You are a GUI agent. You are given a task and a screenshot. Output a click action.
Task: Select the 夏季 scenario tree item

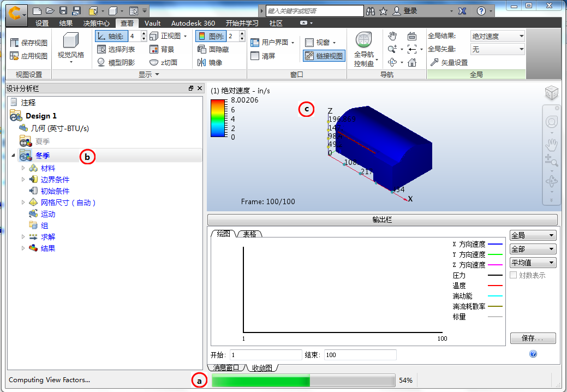click(x=43, y=141)
